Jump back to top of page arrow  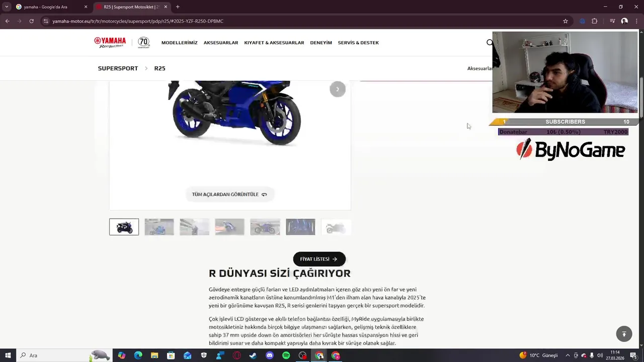pos(624,334)
